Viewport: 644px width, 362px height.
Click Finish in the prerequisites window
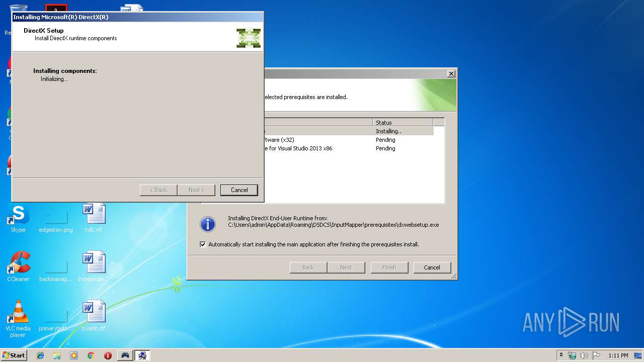[x=389, y=267]
